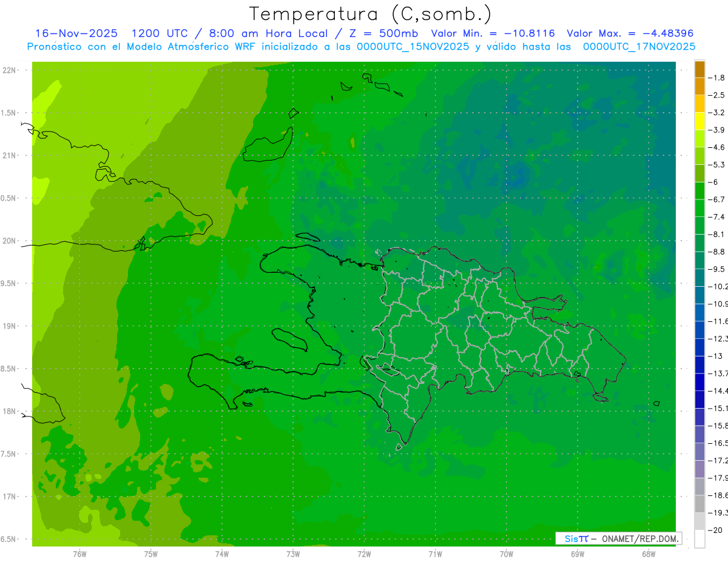Click the '-4.6' colorbar label
728x562 pixels.
click(x=716, y=147)
